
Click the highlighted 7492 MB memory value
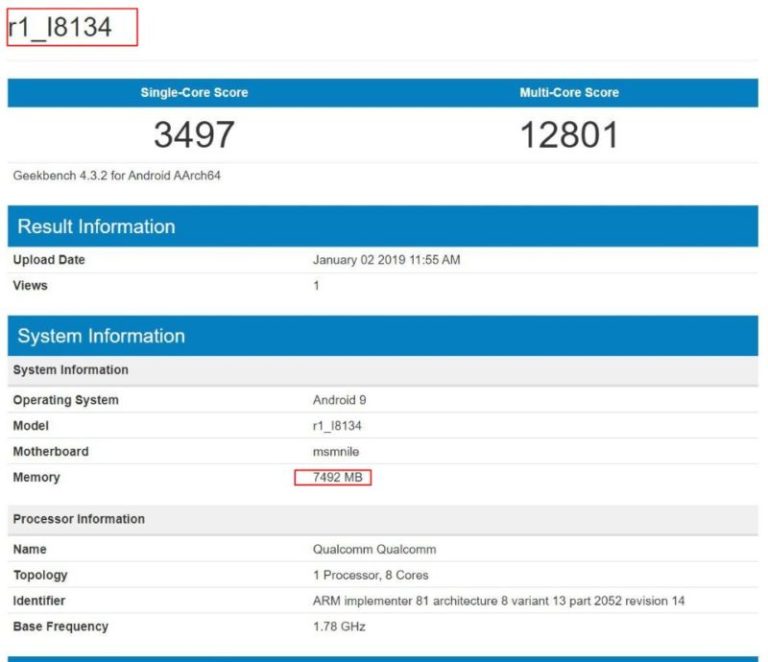[333, 478]
